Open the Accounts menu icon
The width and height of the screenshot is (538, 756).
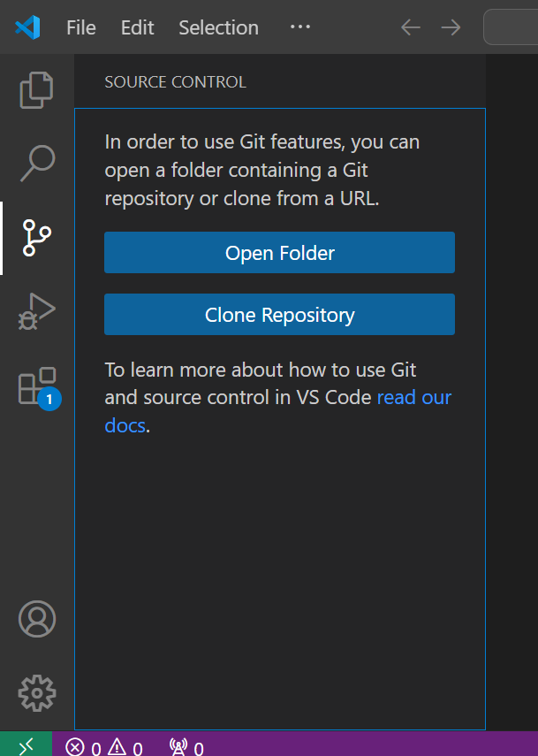click(x=37, y=619)
